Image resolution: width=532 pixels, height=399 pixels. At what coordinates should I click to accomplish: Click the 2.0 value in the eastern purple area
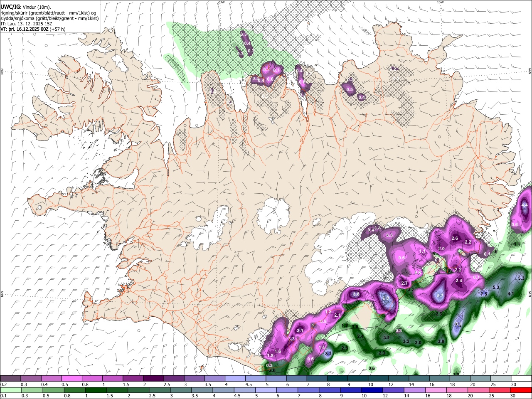(441, 249)
